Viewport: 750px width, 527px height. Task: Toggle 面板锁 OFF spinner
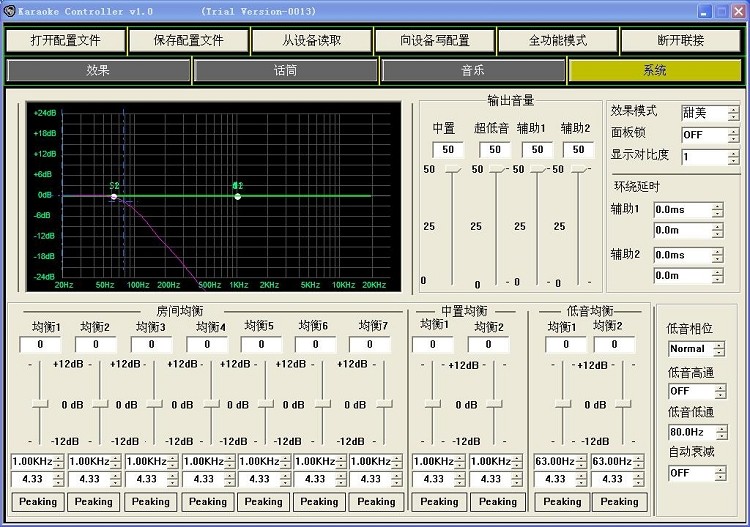tap(710, 135)
